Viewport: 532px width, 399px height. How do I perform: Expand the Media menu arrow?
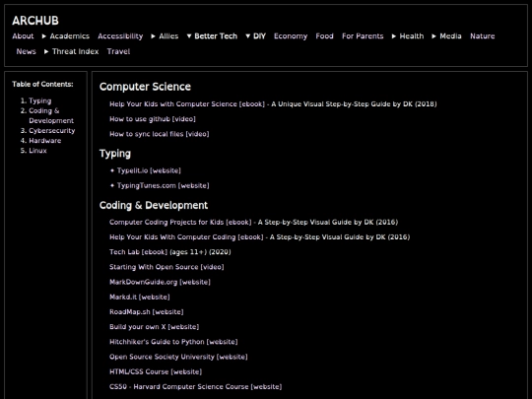tap(433, 36)
